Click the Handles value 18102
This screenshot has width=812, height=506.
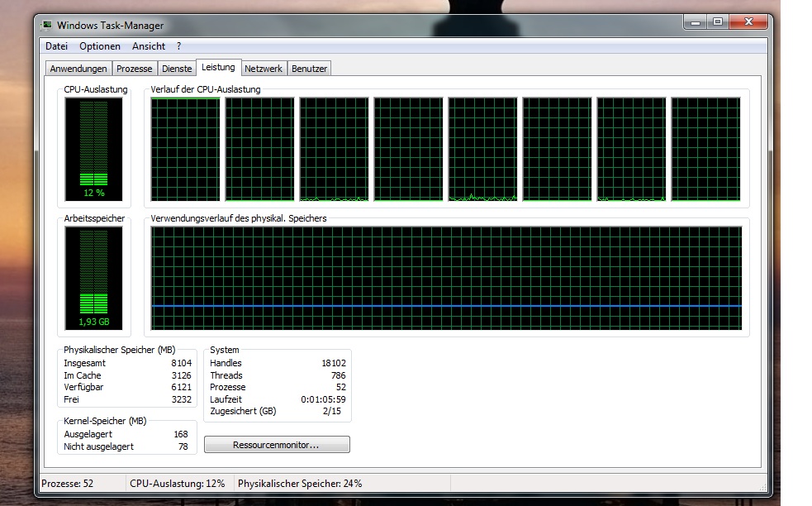click(x=334, y=363)
